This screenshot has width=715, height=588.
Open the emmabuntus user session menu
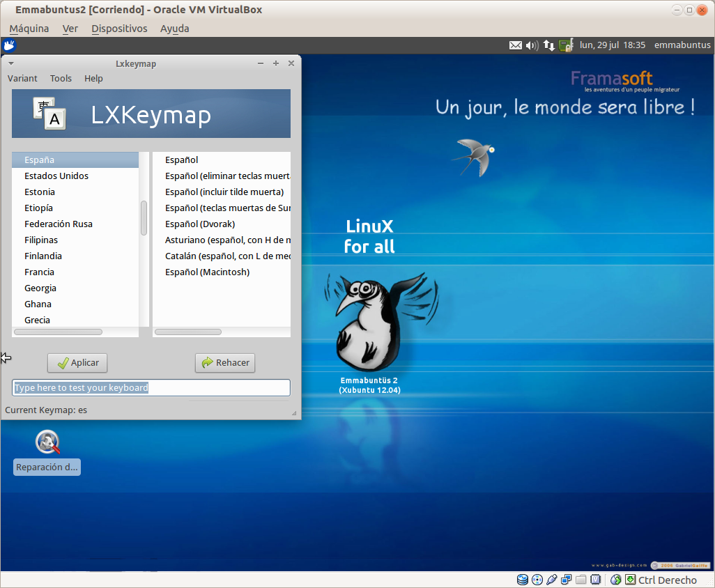pyautogui.click(x=682, y=45)
